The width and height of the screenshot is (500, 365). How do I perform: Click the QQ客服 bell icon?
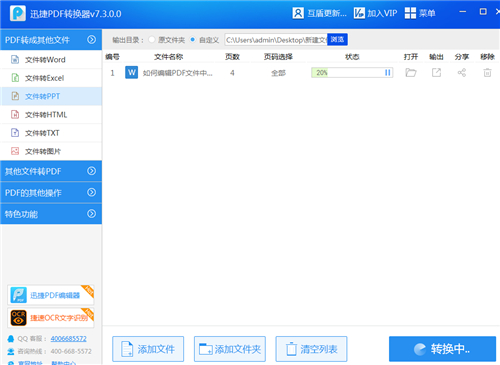click(x=11, y=339)
